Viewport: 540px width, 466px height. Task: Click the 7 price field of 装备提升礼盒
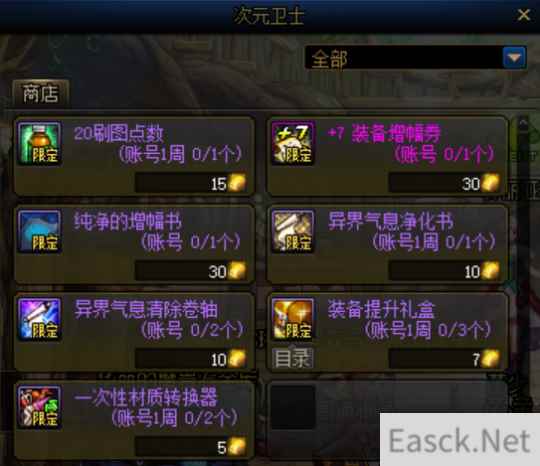coord(444,359)
